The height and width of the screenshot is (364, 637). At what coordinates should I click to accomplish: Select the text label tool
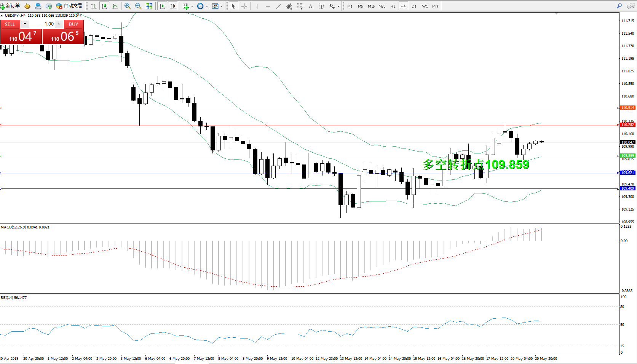point(311,6)
